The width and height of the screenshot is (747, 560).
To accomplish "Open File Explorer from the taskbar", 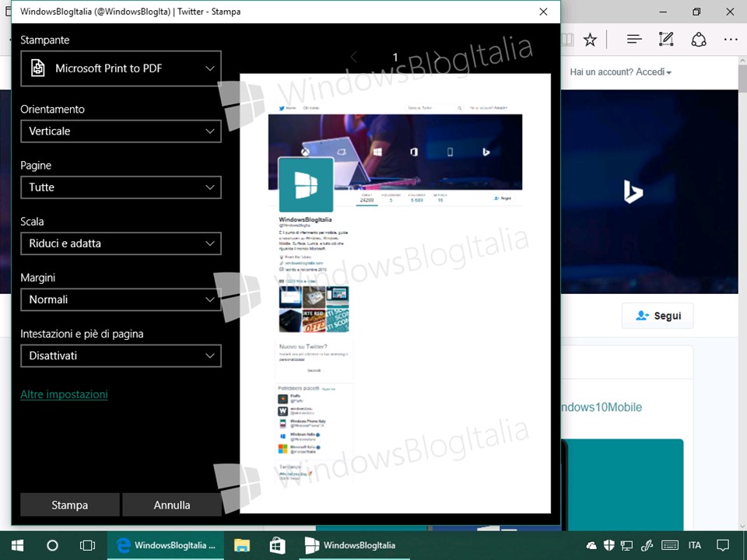I will point(242,545).
